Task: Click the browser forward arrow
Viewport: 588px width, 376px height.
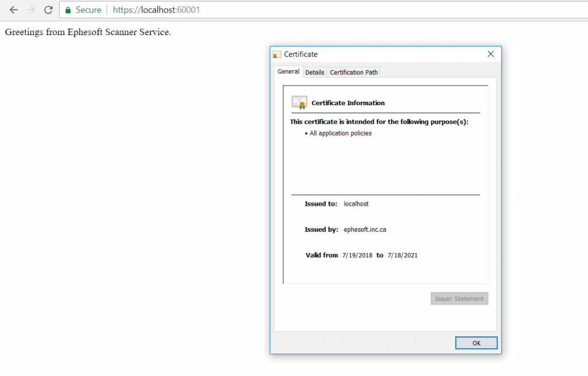Action: tap(31, 10)
